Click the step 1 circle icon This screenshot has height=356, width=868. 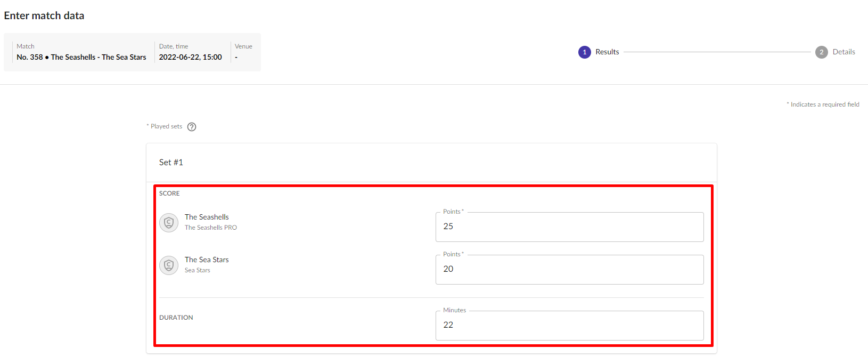pyautogui.click(x=584, y=52)
